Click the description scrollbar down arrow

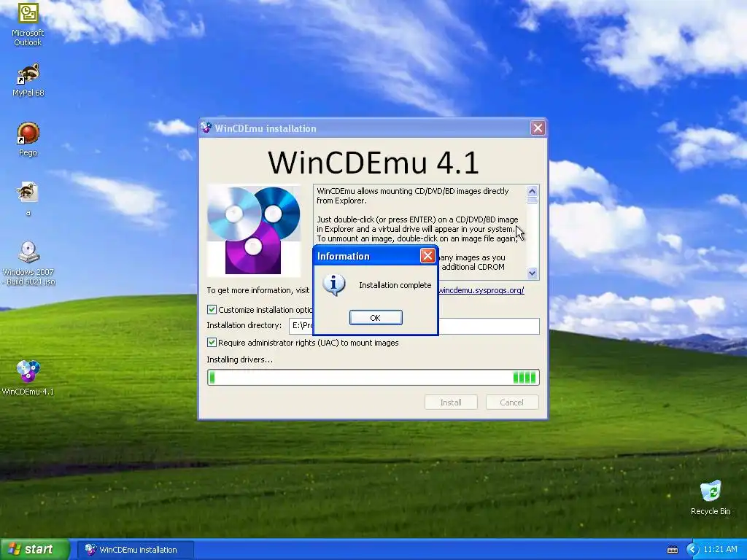pyautogui.click(x=532, y=273)
